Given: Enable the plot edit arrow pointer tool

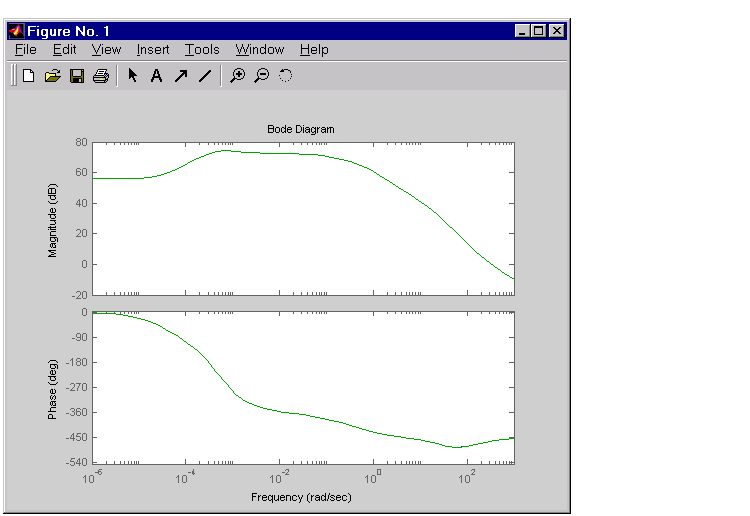Looking at the screenshot, I should click(x=132, y=75).
